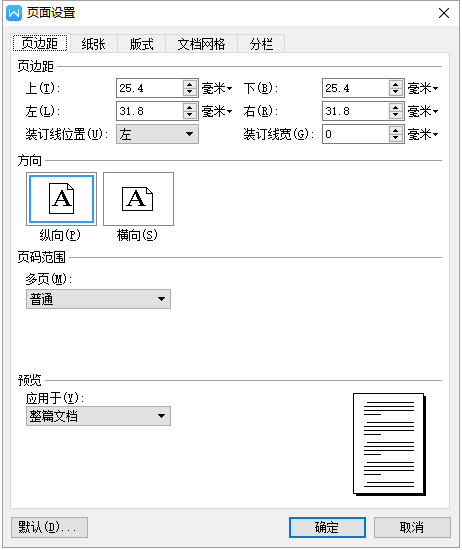Switch to the 纸张 tab

[x=94, y=44]
